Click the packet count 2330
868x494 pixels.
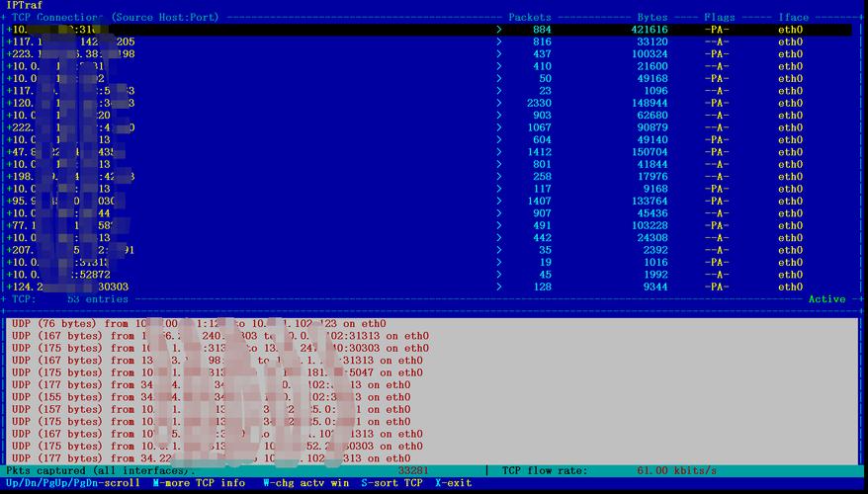pyautogui.click(x=539, y=103)
